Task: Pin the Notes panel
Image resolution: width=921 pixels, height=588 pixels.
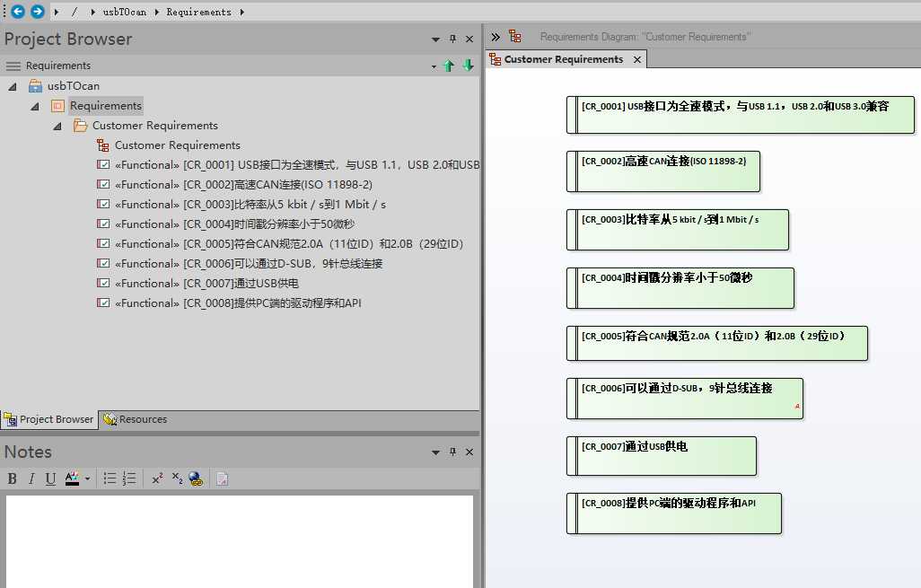Action: (452, 452)
